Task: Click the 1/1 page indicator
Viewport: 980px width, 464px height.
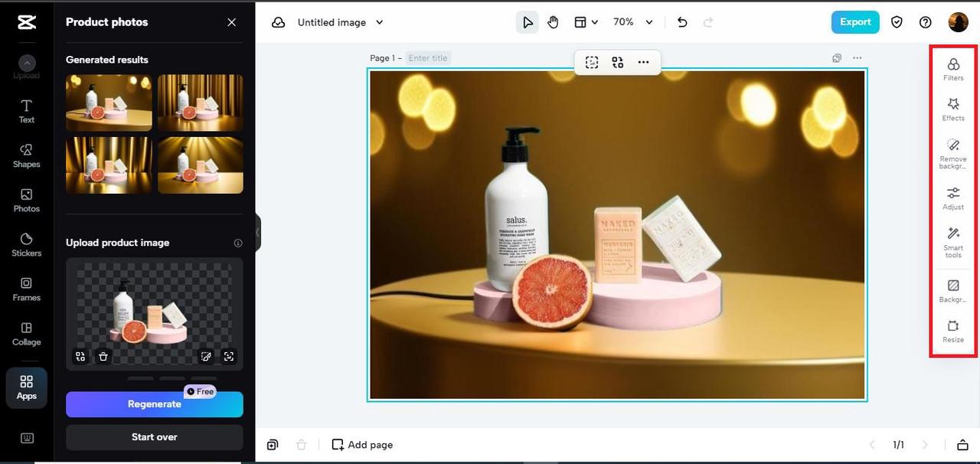Action: tap(898, 445)
